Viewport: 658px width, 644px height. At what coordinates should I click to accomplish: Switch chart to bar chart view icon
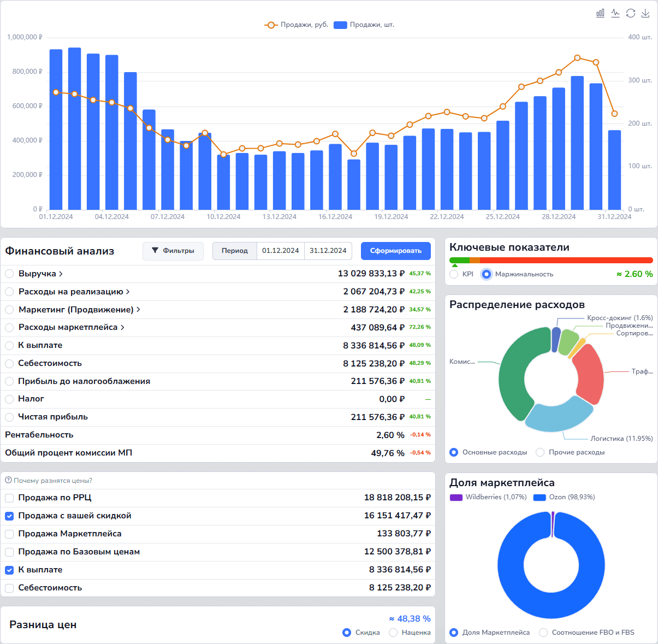click(600, 13)
